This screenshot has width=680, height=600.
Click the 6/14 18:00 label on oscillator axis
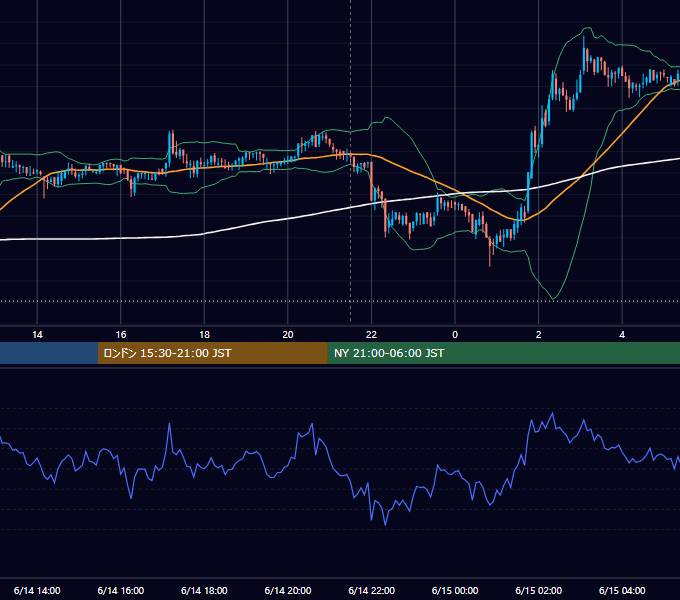204,590
